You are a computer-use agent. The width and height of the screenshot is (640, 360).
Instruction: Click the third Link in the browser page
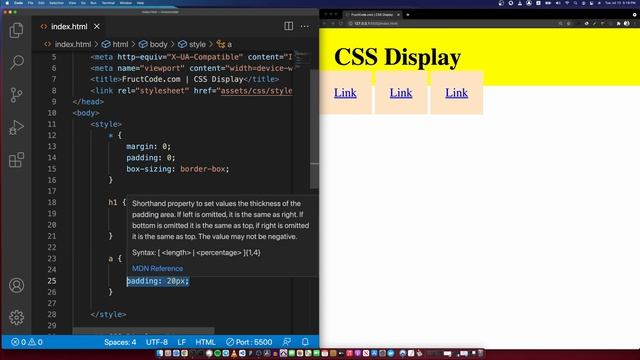[x=456, y=93]
